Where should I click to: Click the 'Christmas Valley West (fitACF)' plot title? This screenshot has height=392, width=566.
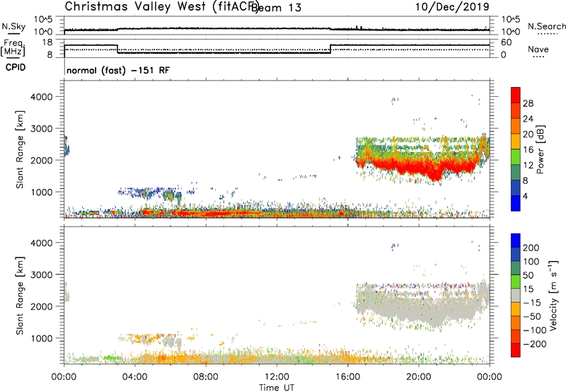tap(161, 6)
